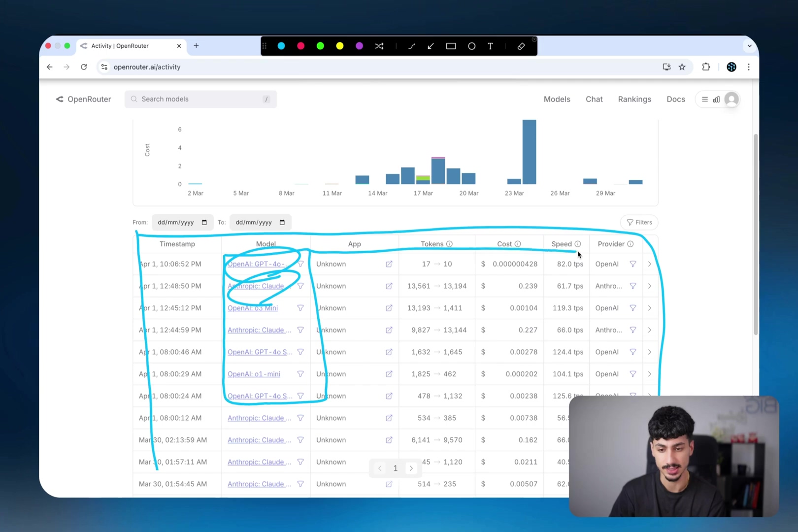Go to previous page of activity
798x532 pixels.
coord(380,468)
